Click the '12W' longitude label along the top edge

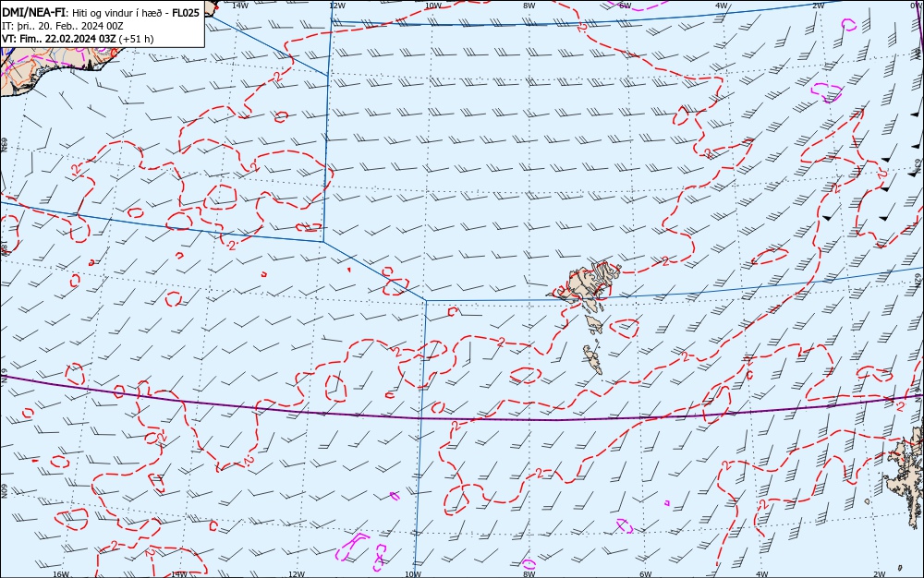[x=336, y=6]
